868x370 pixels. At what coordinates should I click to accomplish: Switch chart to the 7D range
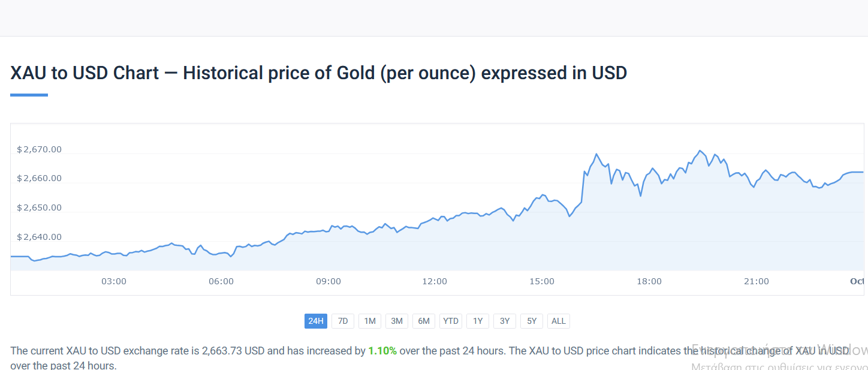(343, 321)
